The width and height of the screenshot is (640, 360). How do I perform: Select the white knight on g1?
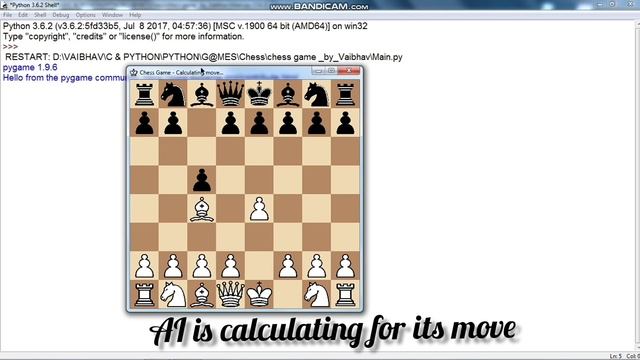(317, 295)
